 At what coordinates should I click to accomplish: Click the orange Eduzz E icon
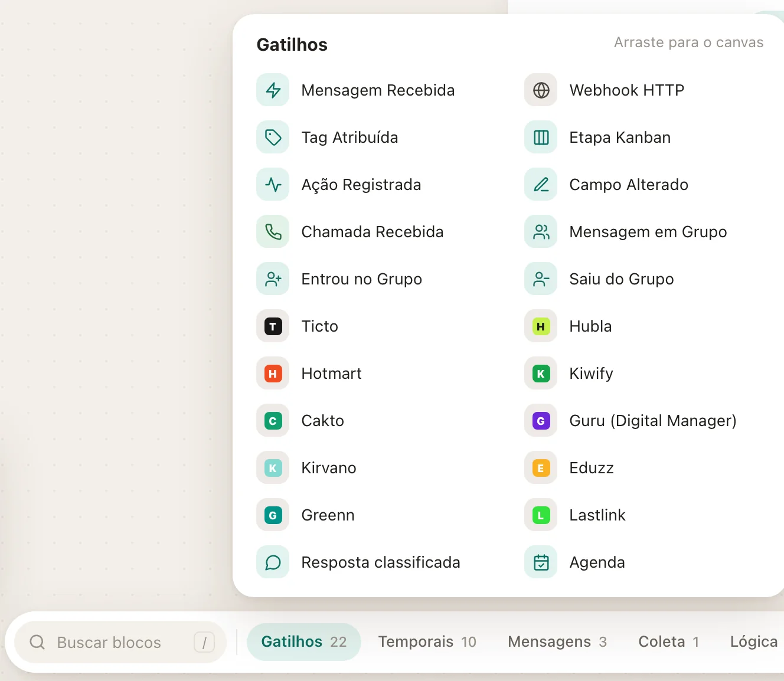coord(541,468)
